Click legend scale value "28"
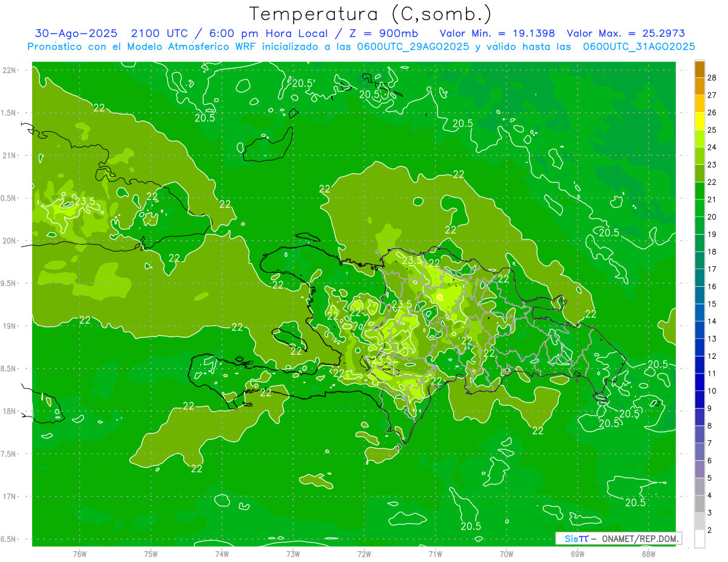Viewport: 728px width, 562px height. [x=712, y=77]
